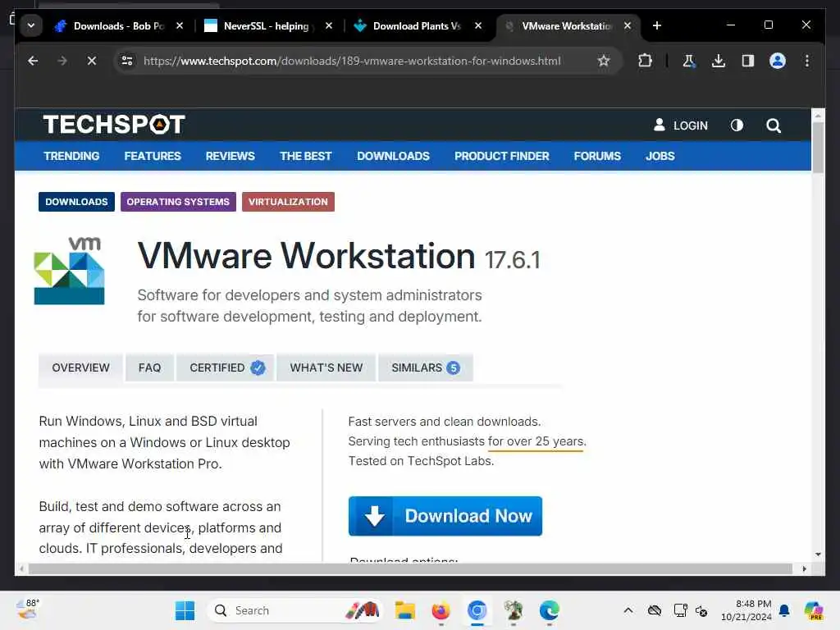Click the 'for over 25 years' link

(536, 441)
